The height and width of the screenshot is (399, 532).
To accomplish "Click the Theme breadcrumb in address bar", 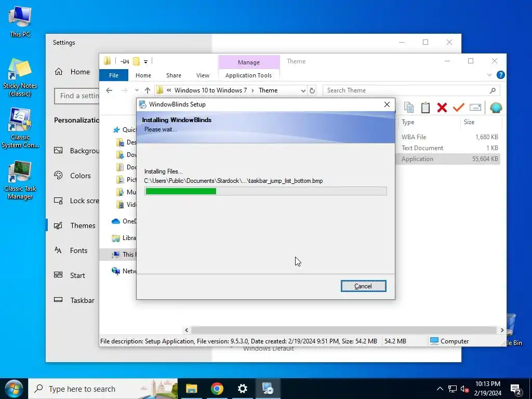I will pyautogui.click(x=268, y=90).
